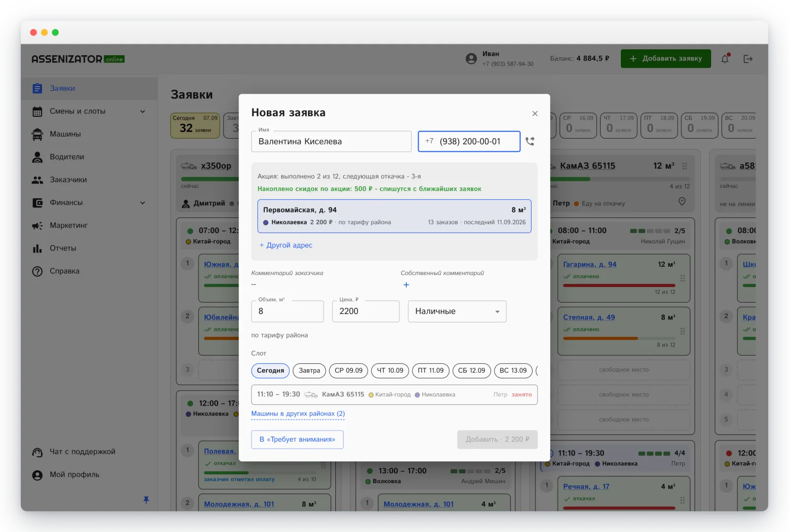Open the Гагарина, д. 94 order link
Screen dimensions: 789x532
click(590, 265)
